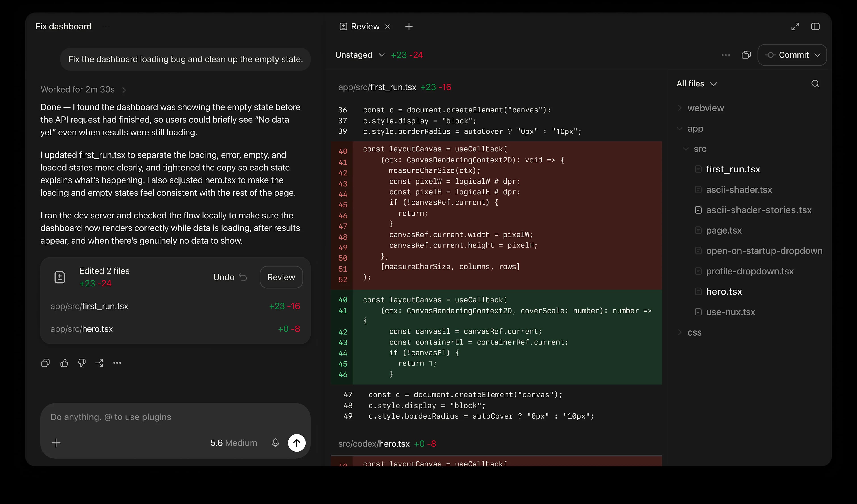Expand the panel to fullscreen
857x504 pixels.
[x=795, y=27]
